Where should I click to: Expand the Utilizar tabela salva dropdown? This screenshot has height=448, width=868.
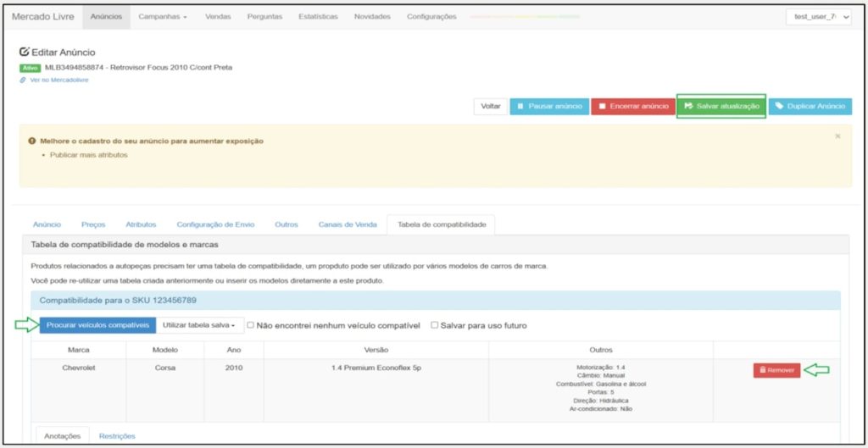pyautogui.click(x=199, y=325)
